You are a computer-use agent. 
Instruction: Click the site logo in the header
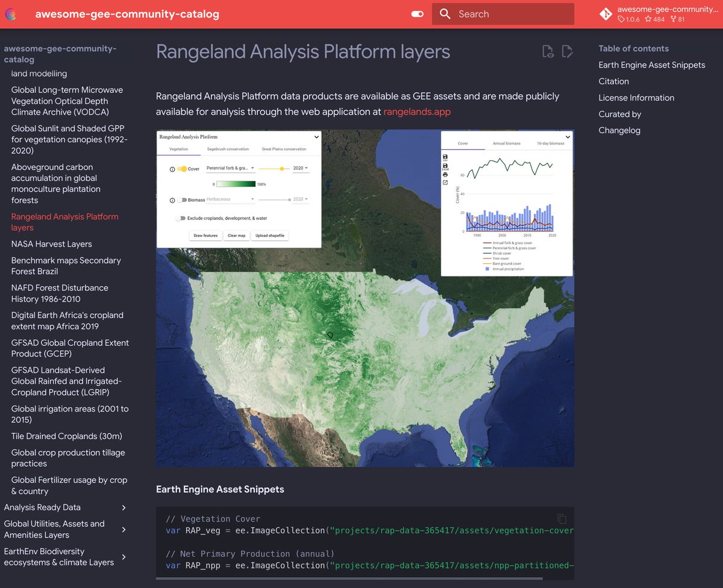(x=11, y=14)
